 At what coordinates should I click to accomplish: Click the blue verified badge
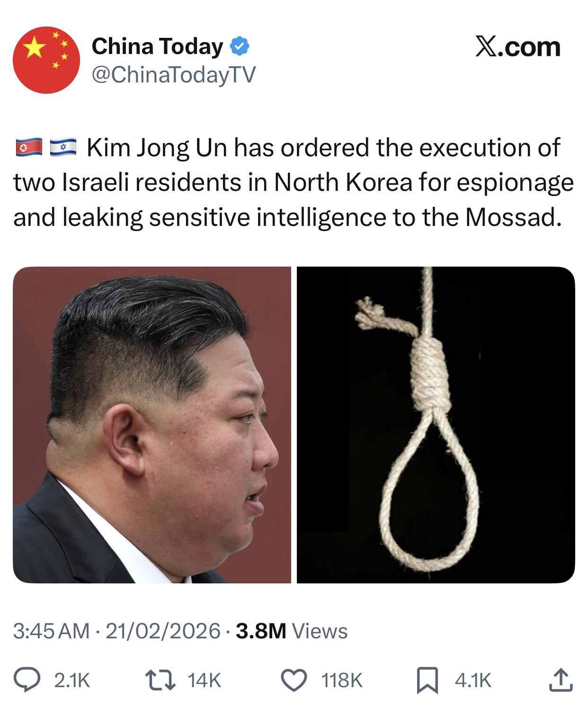point(240,46)
